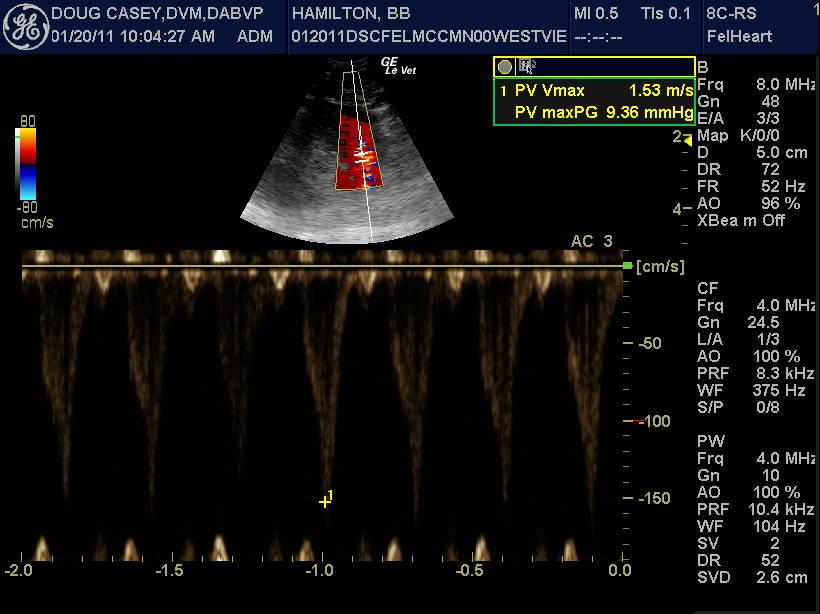Click the patient name HAMILTON, BB
820x614 pixels.
[x=351, y=14]
